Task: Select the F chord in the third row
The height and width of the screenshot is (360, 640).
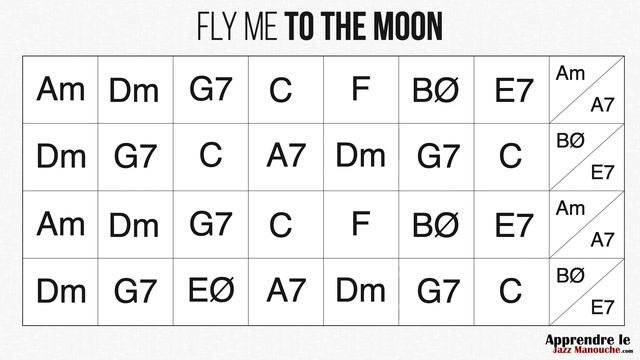Action: point(361,224)
